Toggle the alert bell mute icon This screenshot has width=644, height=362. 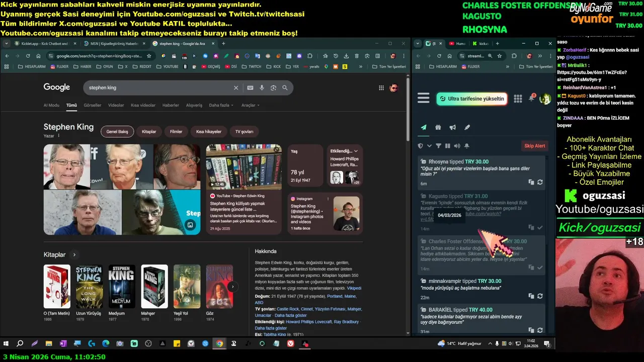(466, 146)
